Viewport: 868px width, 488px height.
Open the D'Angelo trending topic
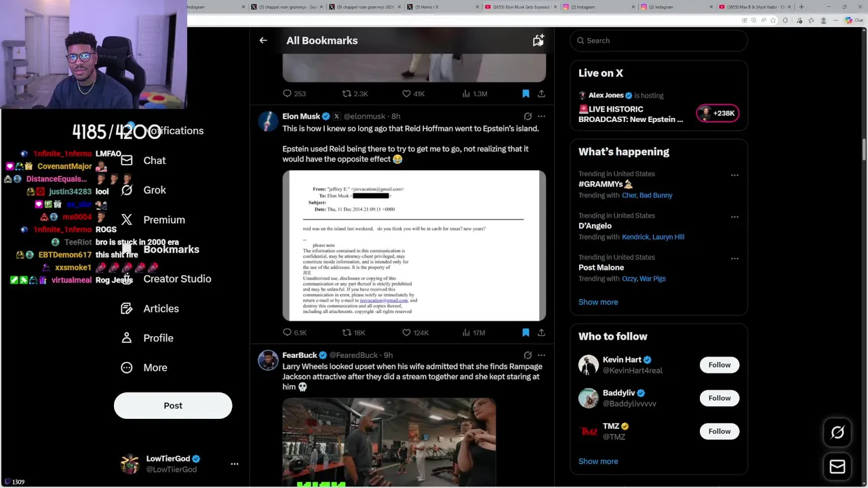pyautogui.click(x=595, y=226)
